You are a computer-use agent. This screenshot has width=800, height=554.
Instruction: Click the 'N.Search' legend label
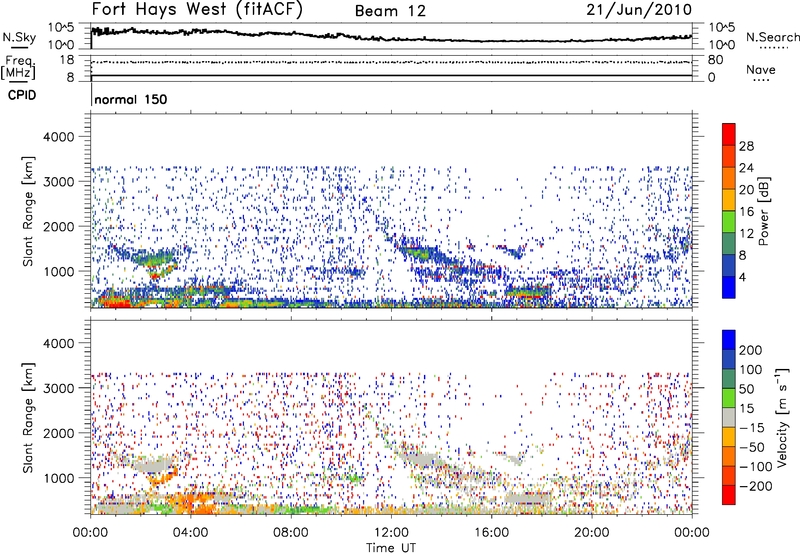(x=773, y=37)
